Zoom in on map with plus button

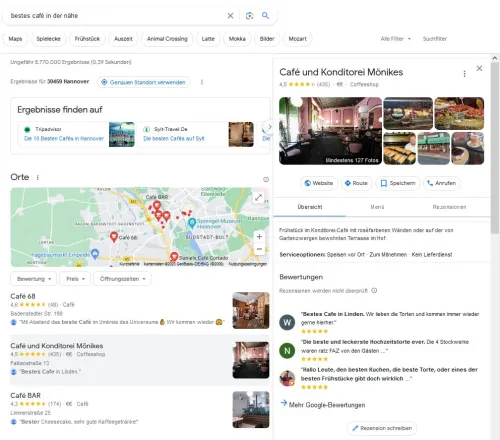coord(259,237)
